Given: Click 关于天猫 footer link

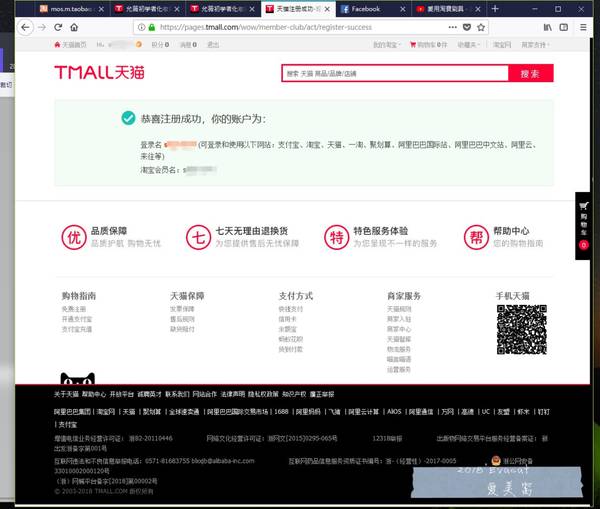Looking at the screenshot, I should tap(66, 394).
